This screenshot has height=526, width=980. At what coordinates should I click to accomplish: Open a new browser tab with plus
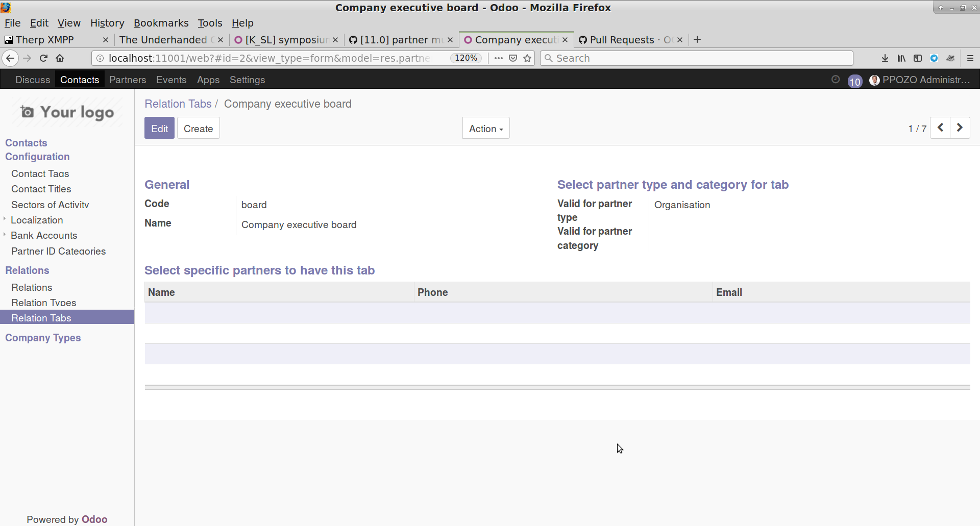click(x=697, y=39)
